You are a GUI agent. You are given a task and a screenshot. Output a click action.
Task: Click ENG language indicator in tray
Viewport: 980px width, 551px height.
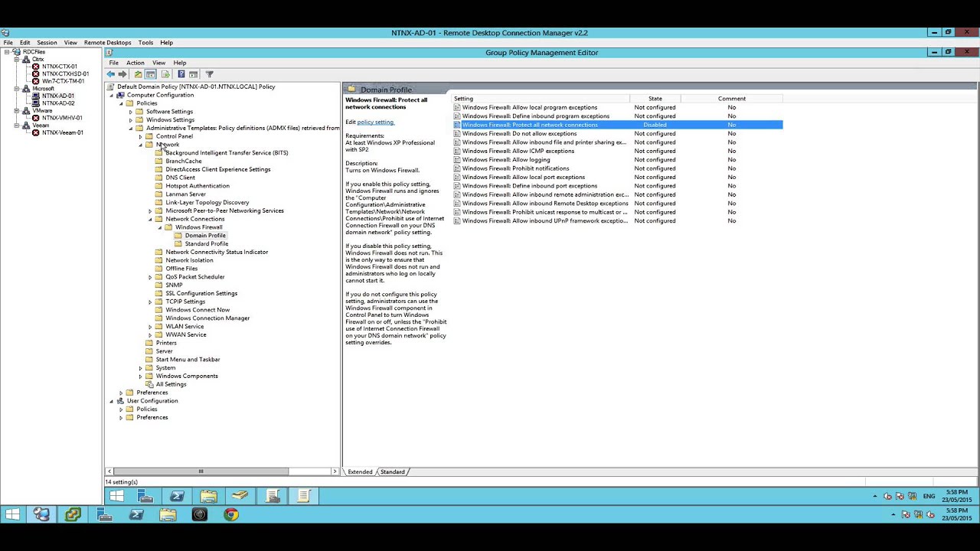[929, 497]
